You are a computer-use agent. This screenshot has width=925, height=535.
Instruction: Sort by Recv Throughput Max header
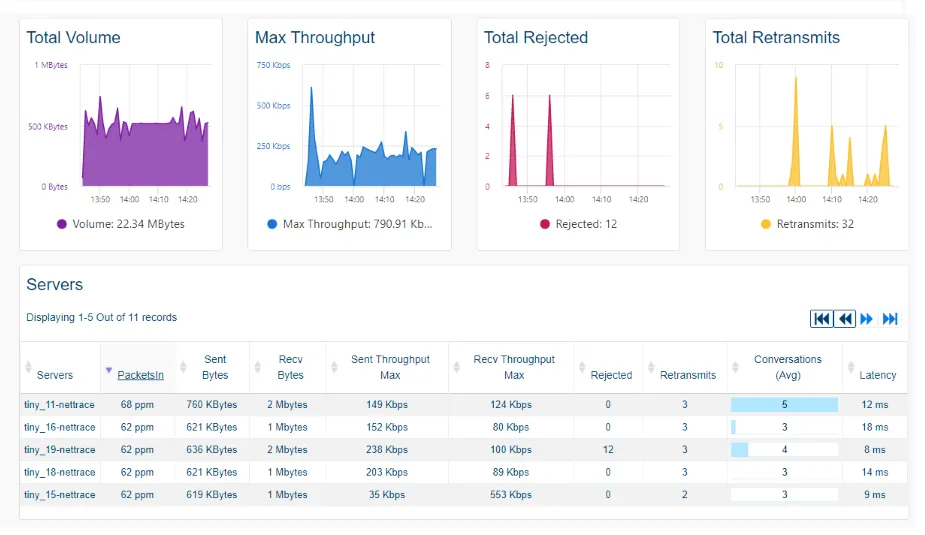(514, 367)
